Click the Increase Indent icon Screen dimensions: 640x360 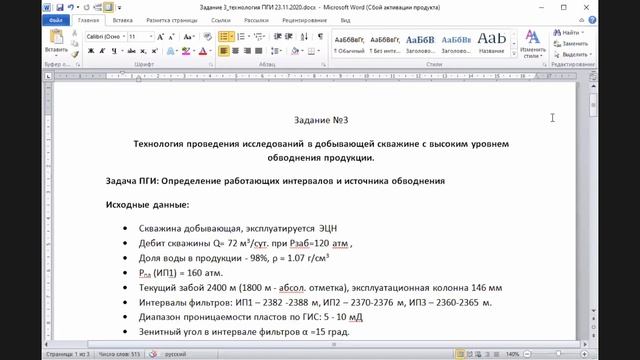coord(289,37)
